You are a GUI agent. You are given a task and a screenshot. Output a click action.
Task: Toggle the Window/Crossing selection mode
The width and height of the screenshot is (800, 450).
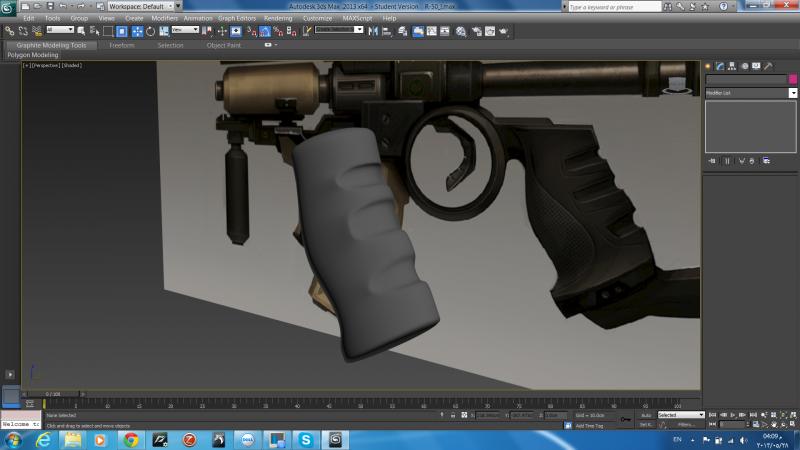[x=121, y=31]
